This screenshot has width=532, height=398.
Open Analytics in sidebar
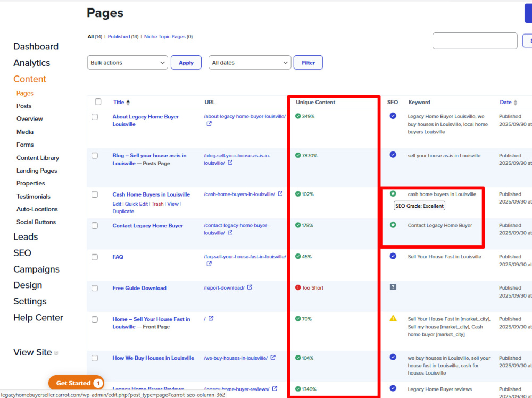pos(31,63)
